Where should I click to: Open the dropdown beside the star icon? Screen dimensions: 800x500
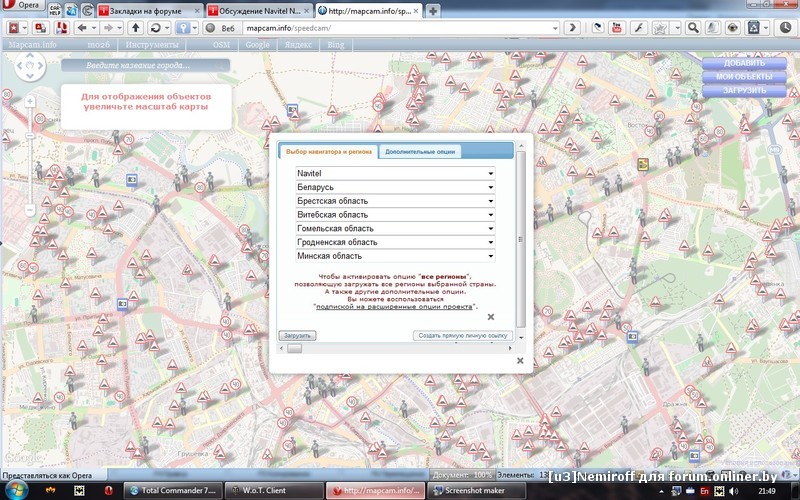pyautogui.click(x=677, y=28)
